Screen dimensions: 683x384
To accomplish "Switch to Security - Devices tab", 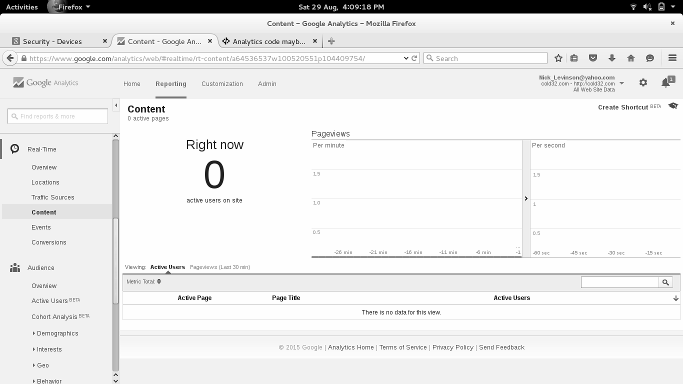I will [x=52, y=41].
